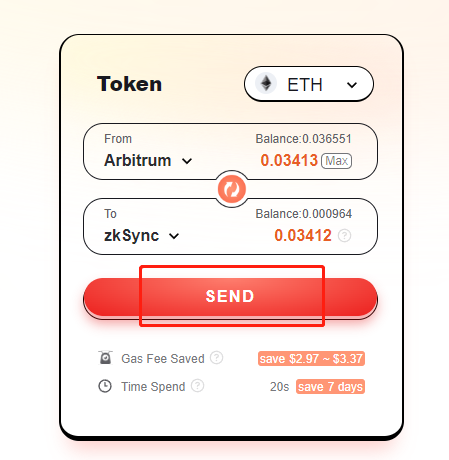Image resolution: width=449 pixels, height=460 pixels.
Task: Click the chevron arrow in the ETH selector
Action: [x=352, y=85]
